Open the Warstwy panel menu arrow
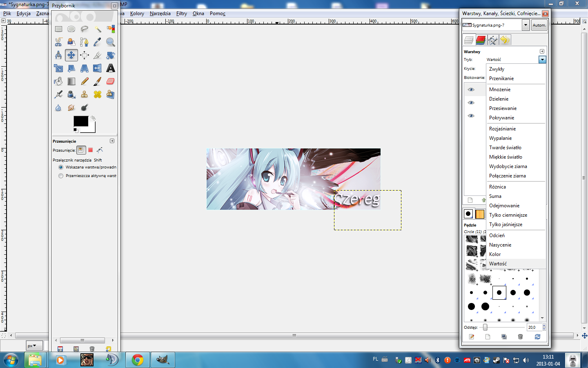Viewport: 588px width, 368px height. point(542,52)
